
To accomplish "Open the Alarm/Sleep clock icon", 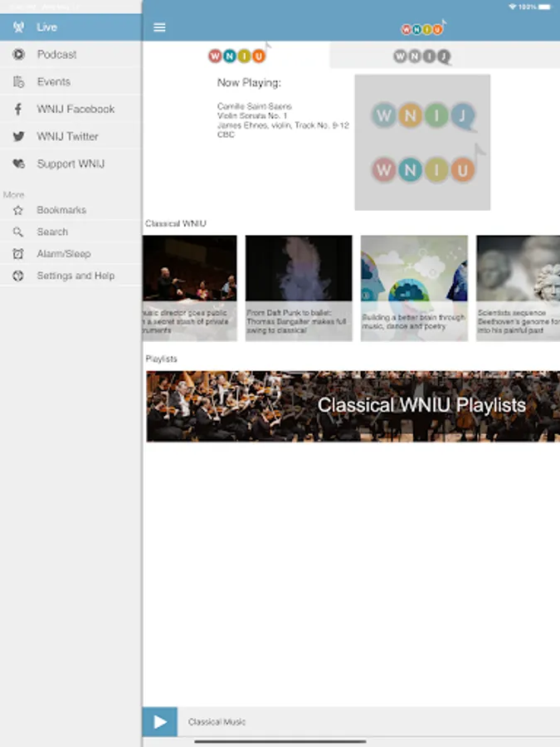I will (x=18, y=254).
